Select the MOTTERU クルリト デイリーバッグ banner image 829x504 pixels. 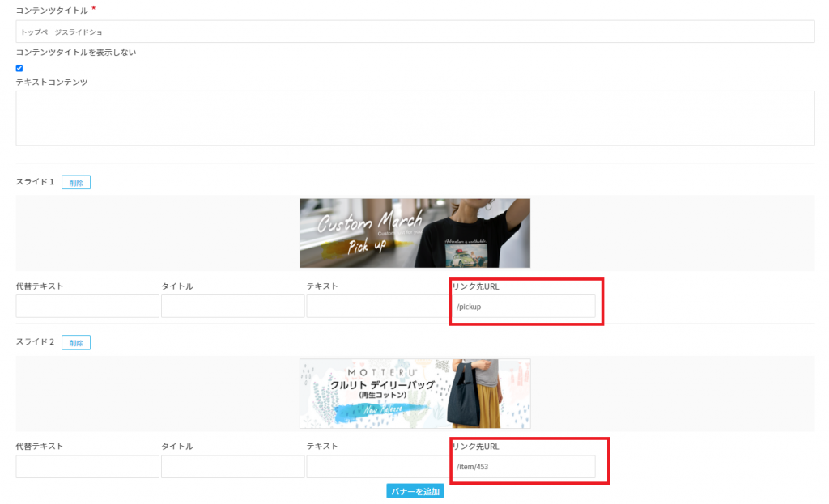pyautogui.click(x=415, y=394)
